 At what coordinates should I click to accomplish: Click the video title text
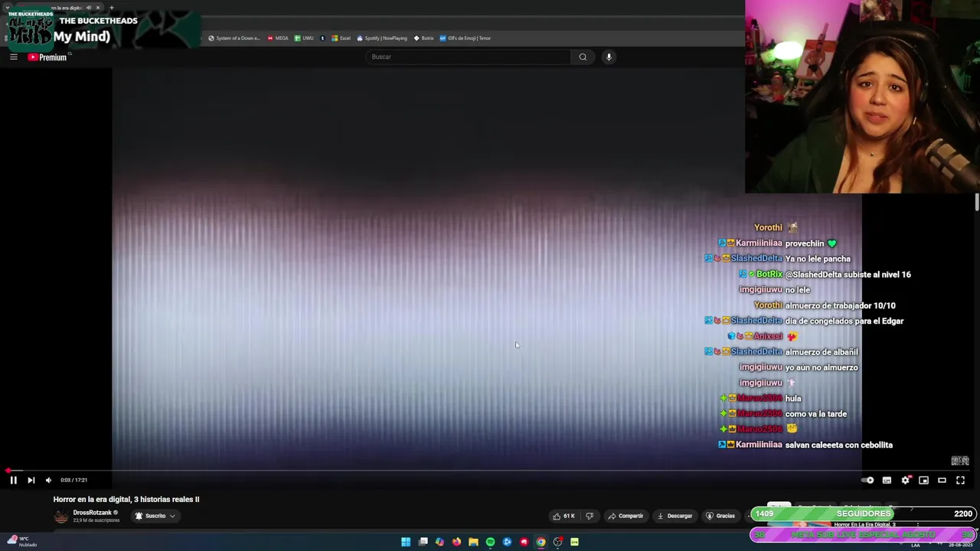pyautogui.click(x=126, y=499)
